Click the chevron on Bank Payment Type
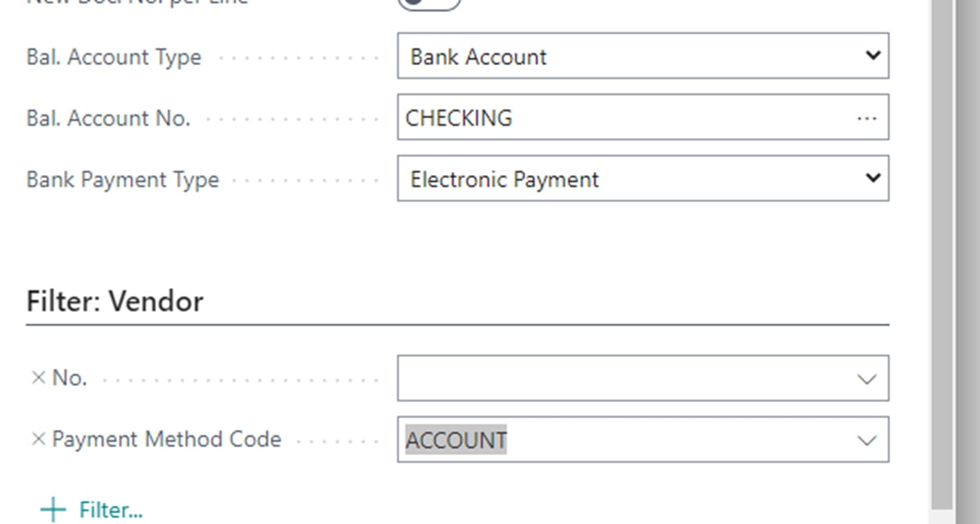Screen dimensions: 980x524 click(873, 178)
